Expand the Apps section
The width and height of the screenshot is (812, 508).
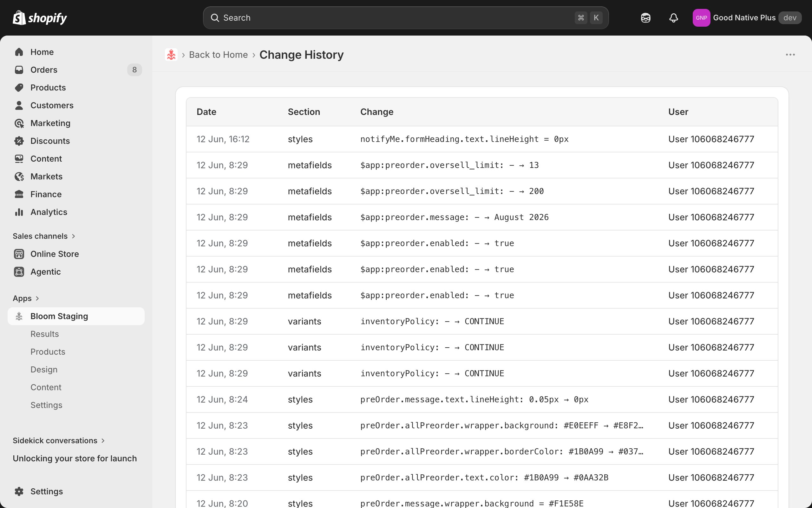point(26,298)
